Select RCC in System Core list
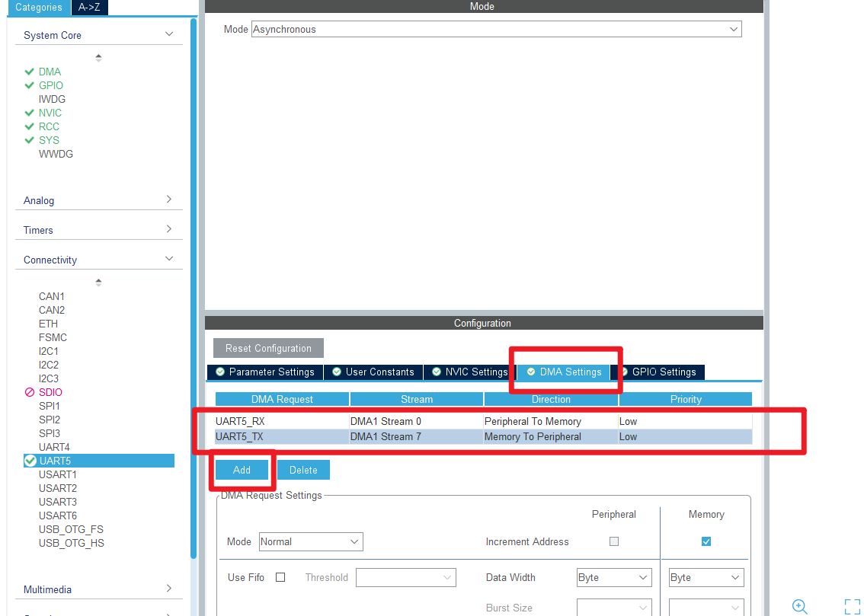The height and width of the screenshot is (616, 864). pyautogui.click(x=49, y=126)
